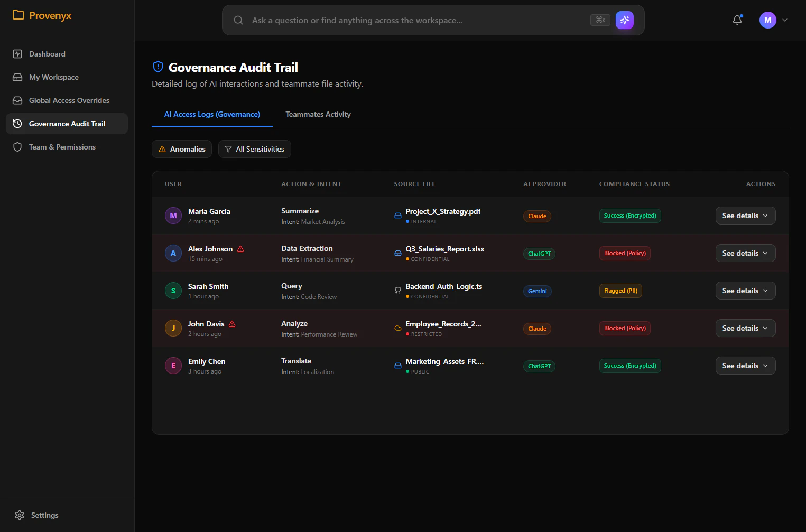Click the shield icon by Governance Audit Trail heading
806x532 pixels.
(158, 67)
